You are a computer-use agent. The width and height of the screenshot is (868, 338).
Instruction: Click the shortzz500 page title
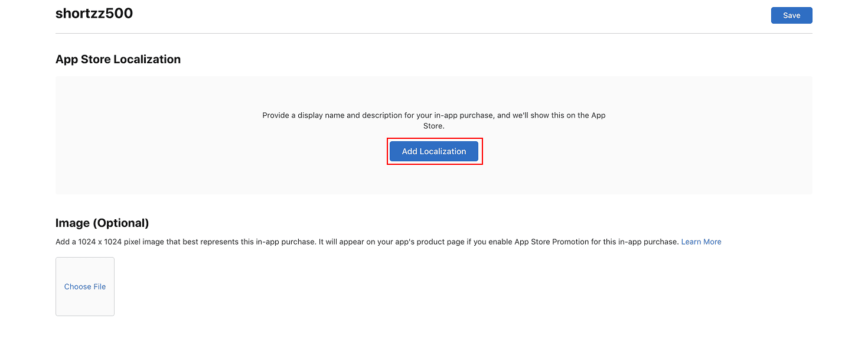tap(94, 14)
